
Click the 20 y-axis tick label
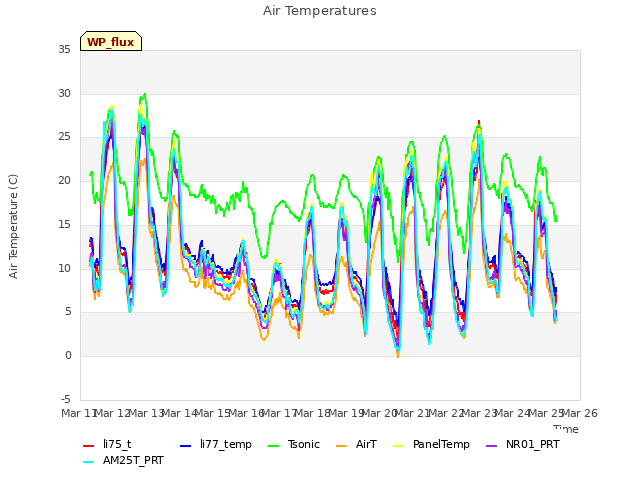(x=64, y=180)
